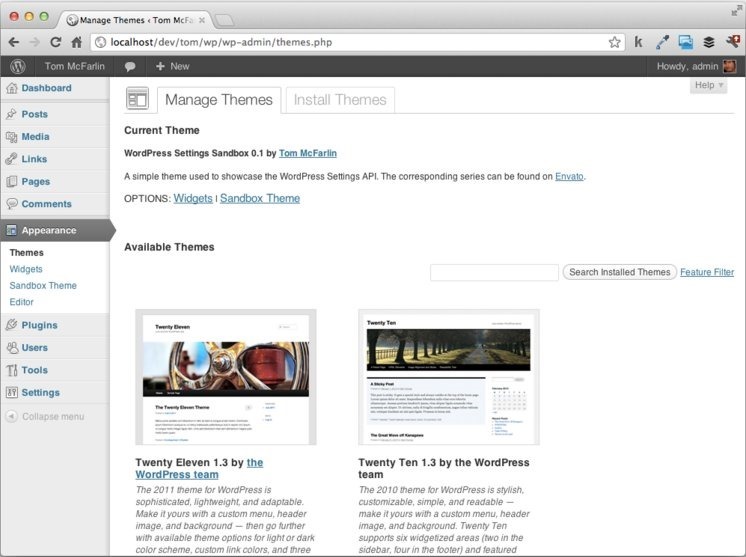This screenshot has height=557, width=746.
Task: Open the WordPress logo menu in admin bar
Action: click(x=18, y=67)
